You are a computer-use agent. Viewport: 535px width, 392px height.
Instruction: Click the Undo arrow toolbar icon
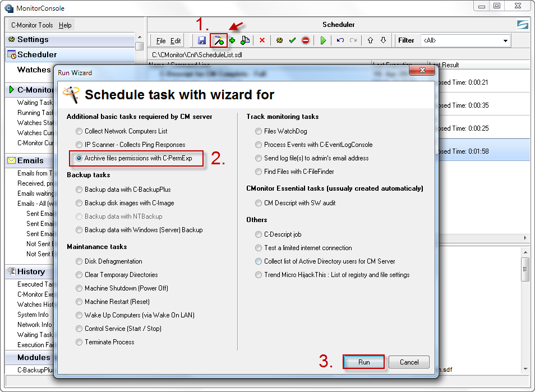point(340,40)
